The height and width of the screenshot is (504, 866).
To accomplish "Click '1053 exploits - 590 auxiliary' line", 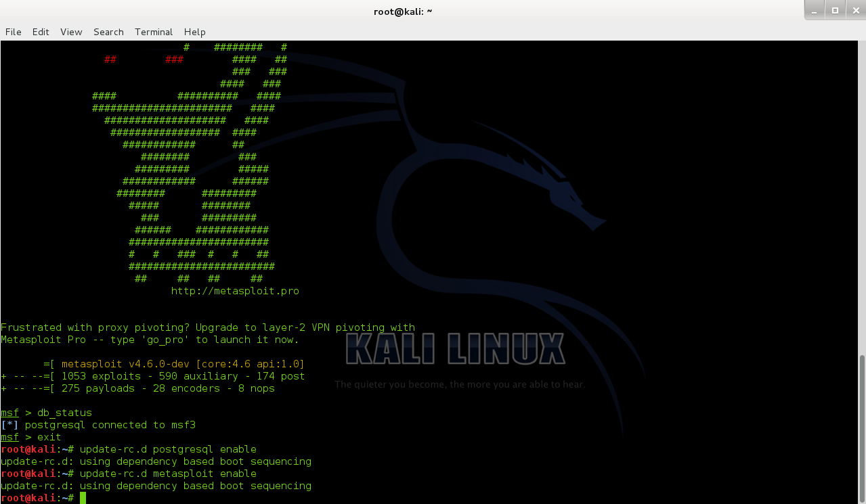I will click(153, 376).
